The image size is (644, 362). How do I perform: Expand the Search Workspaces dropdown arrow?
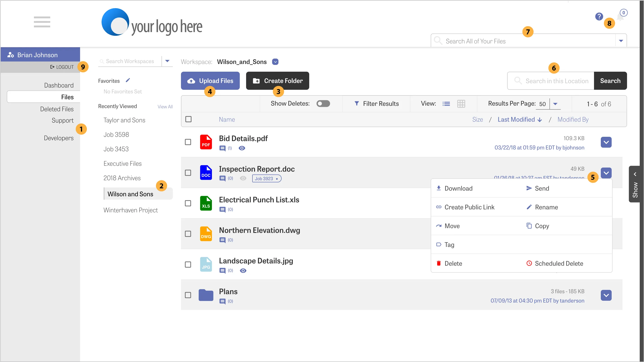pyautogui.click(x=167, y=61)
